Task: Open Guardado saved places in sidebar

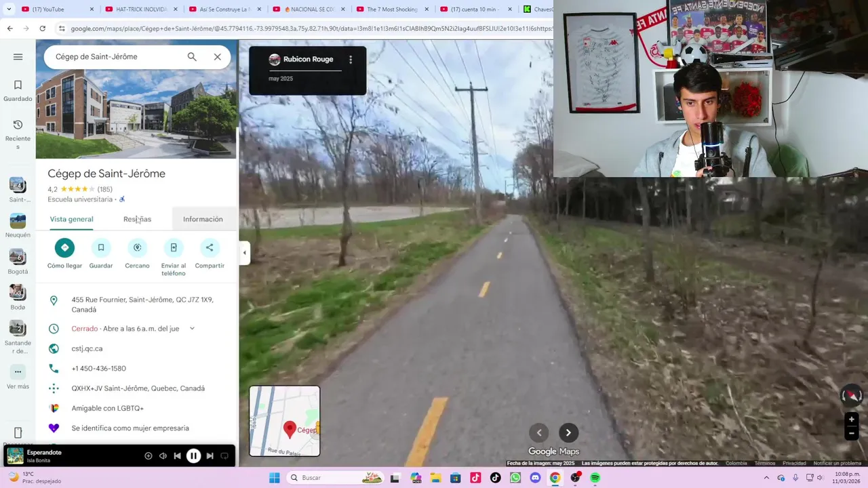Action: (x=18, y=91)
